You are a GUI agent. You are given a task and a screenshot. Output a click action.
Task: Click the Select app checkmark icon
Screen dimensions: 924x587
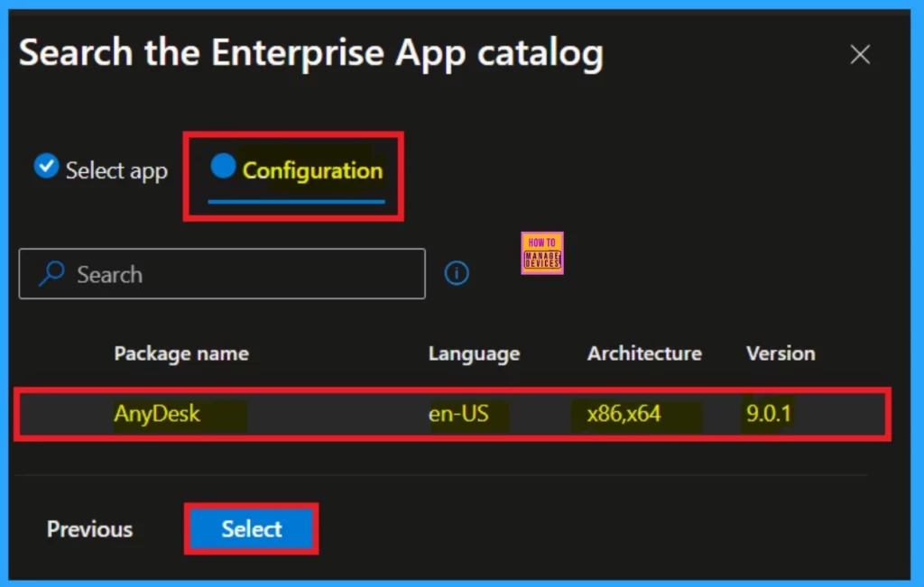(x=46, y=165)
